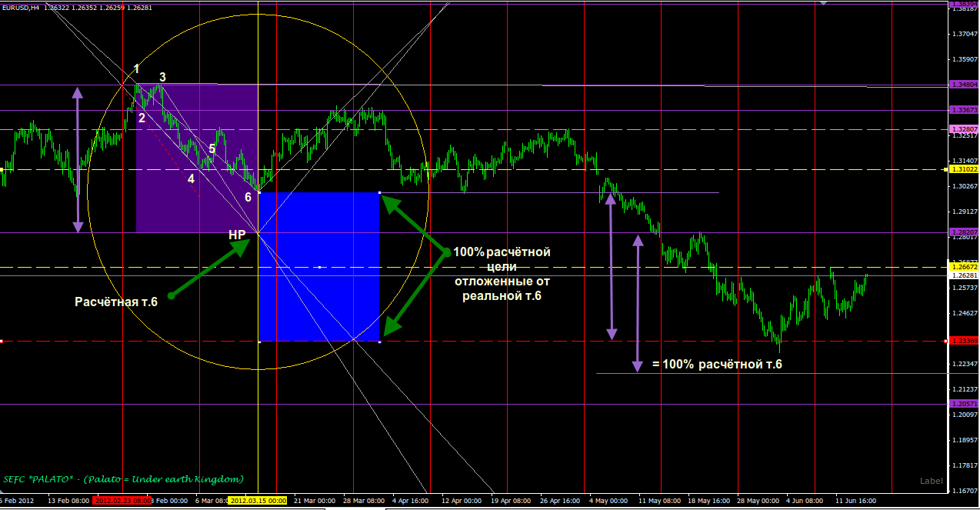Click the EURUSD,H4 chart title text
The width and height of the screenshot is (980, 510).
tap(21, 7)
